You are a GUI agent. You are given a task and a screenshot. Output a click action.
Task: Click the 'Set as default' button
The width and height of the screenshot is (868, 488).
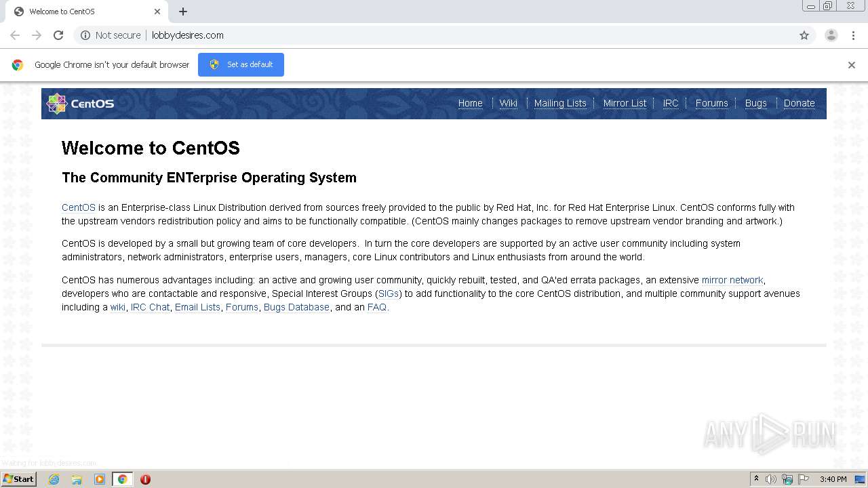(241, 64)
